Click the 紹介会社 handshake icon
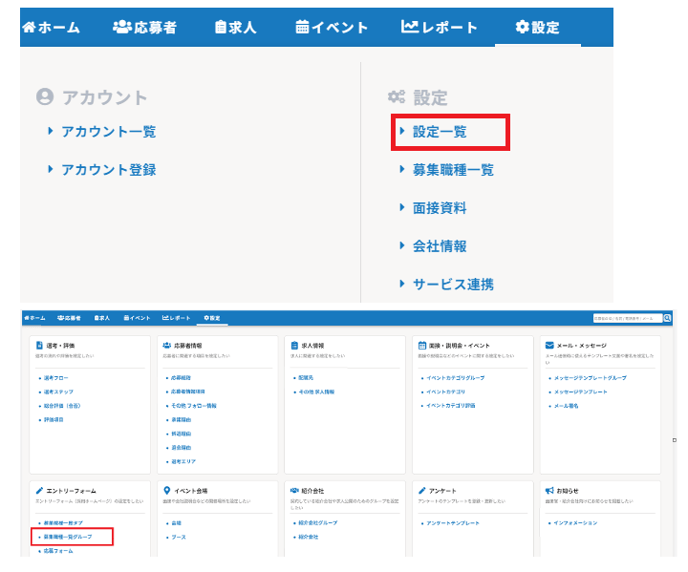This screenshot has height=572, width=688. tap(294, 490)
